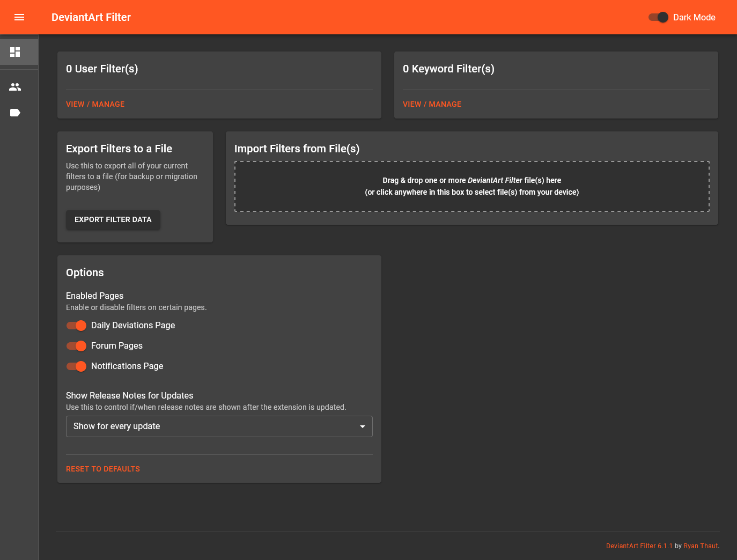The width and height of the screenshot is (737, 560).
Task: Toggle the Forum Pages switch
Action: (76, 346)
